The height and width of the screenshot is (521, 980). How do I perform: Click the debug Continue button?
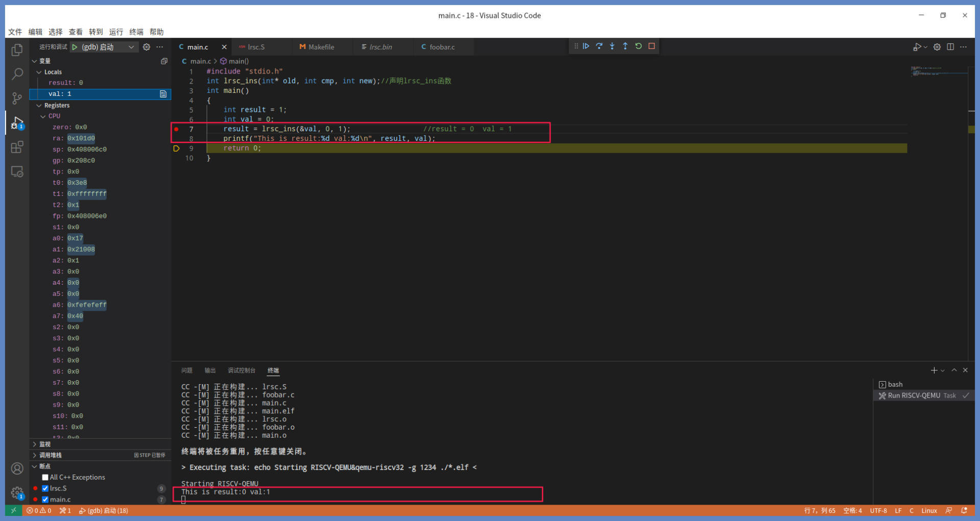click(x=586, y=46)
